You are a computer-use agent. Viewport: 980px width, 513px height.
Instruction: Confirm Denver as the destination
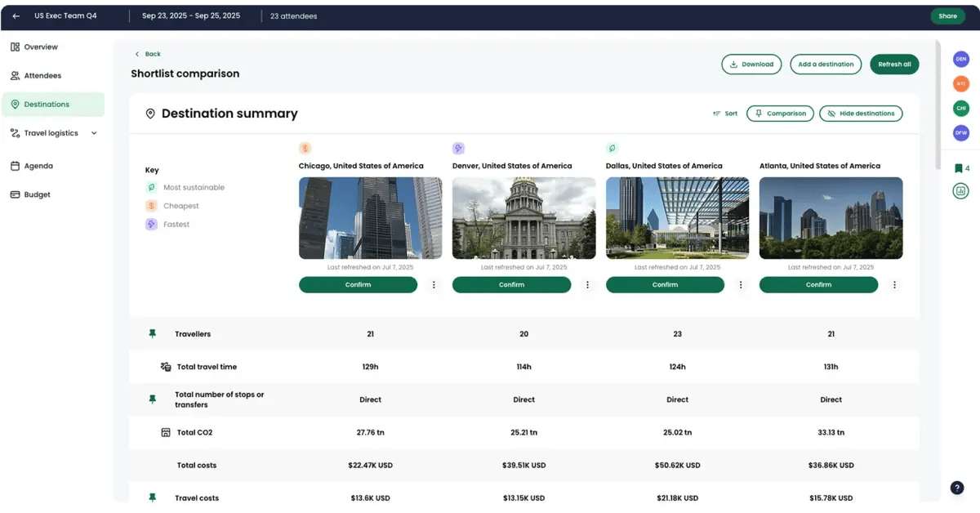click(511, 285)
